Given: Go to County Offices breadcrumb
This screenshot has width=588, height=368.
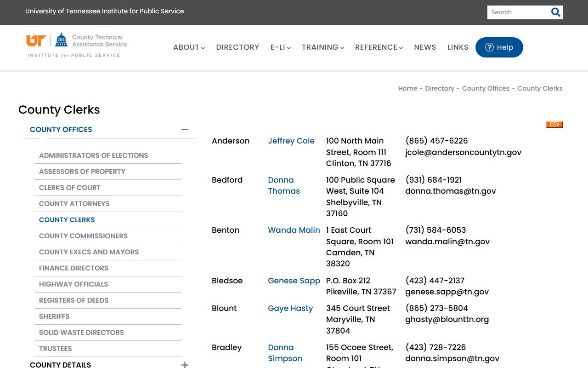Looking at the screenshot, I should click(x=486, y=88).
